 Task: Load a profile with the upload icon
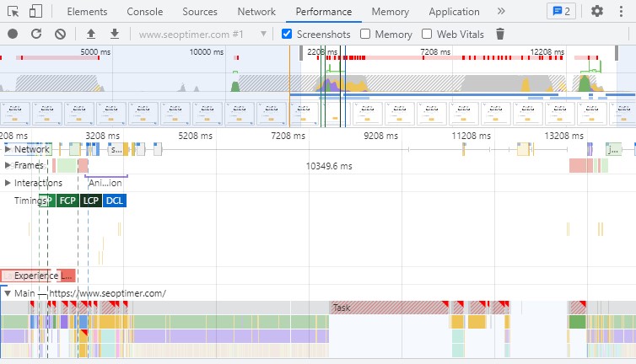(x=91, y=34)
